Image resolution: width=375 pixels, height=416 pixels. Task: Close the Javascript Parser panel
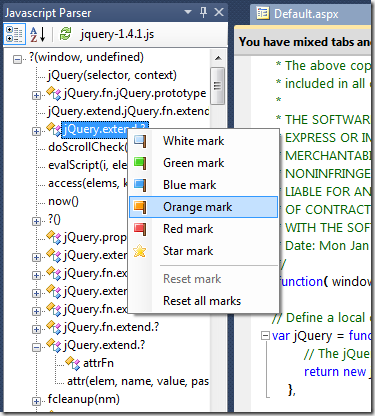[219, 12]
